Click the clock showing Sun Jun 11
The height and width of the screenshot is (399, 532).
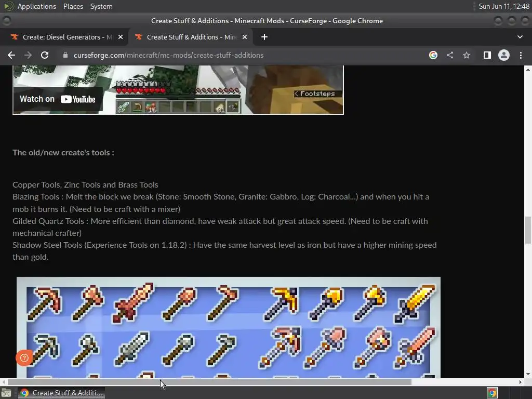(504, 6)
